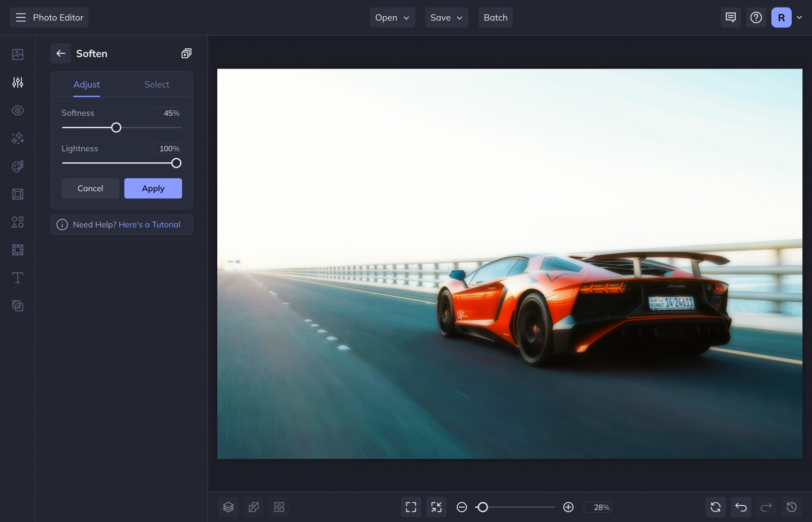Switch to the Adjust tab
This screenshot has width=812, height=522.
[86, 84]
